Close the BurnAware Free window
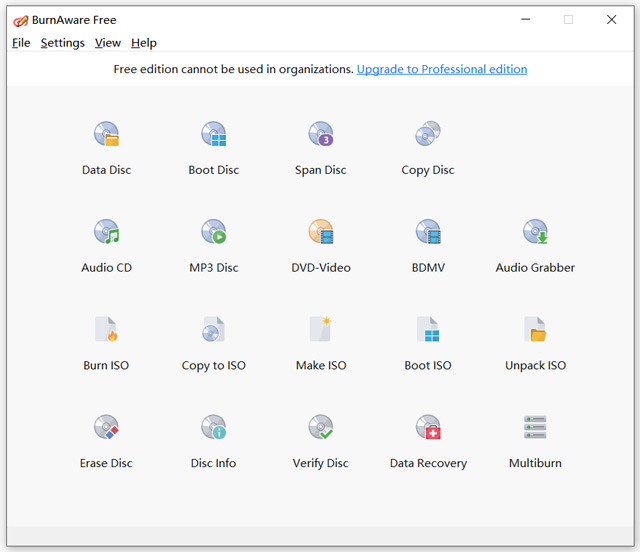This screenshot has width=640, height=552. [x=611, y=19]
